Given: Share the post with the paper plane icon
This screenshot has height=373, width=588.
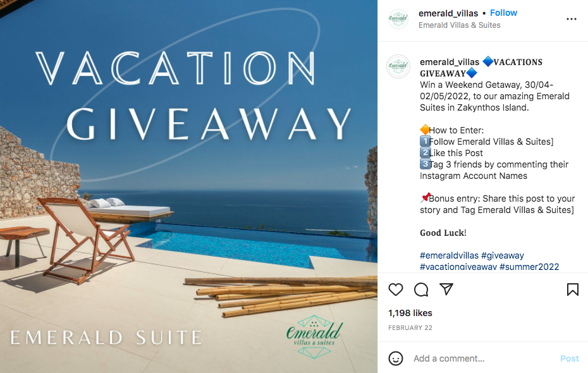Looking at the screenshot, I should click(446, 289).
